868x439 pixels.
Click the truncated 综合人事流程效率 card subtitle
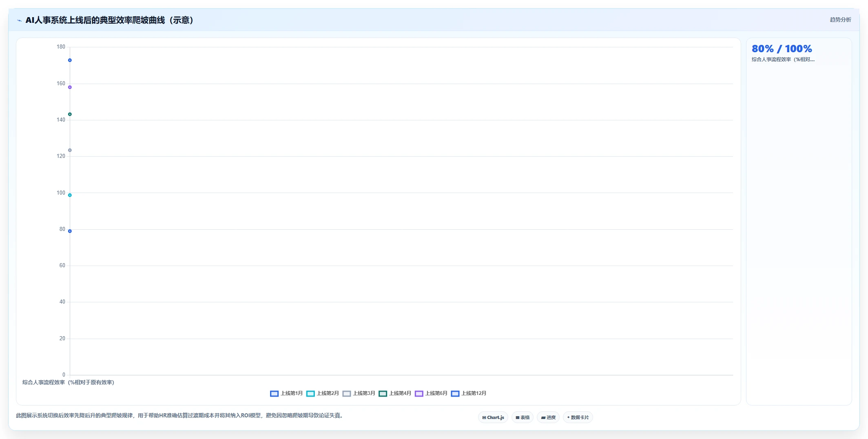[x=783, y=60]
